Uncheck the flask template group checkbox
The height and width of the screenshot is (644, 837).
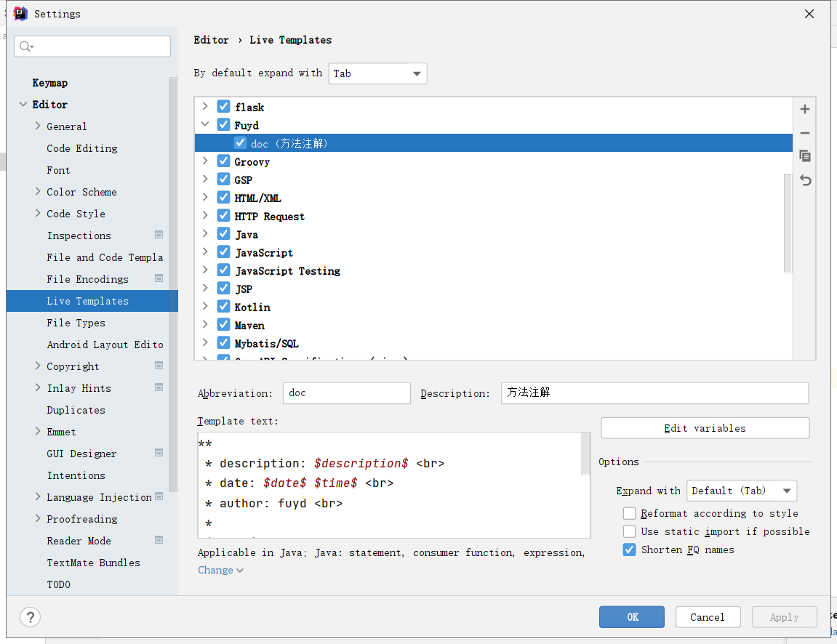point(224,107)
